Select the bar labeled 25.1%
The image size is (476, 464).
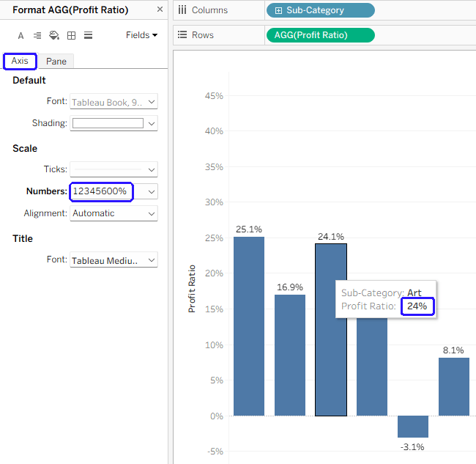tap(249, 326)
